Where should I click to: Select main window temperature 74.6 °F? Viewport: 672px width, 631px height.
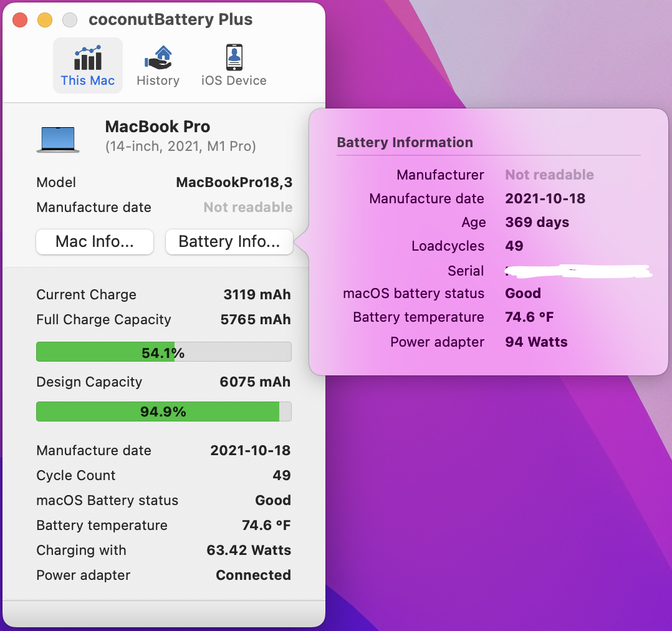(x=266, y=525)
